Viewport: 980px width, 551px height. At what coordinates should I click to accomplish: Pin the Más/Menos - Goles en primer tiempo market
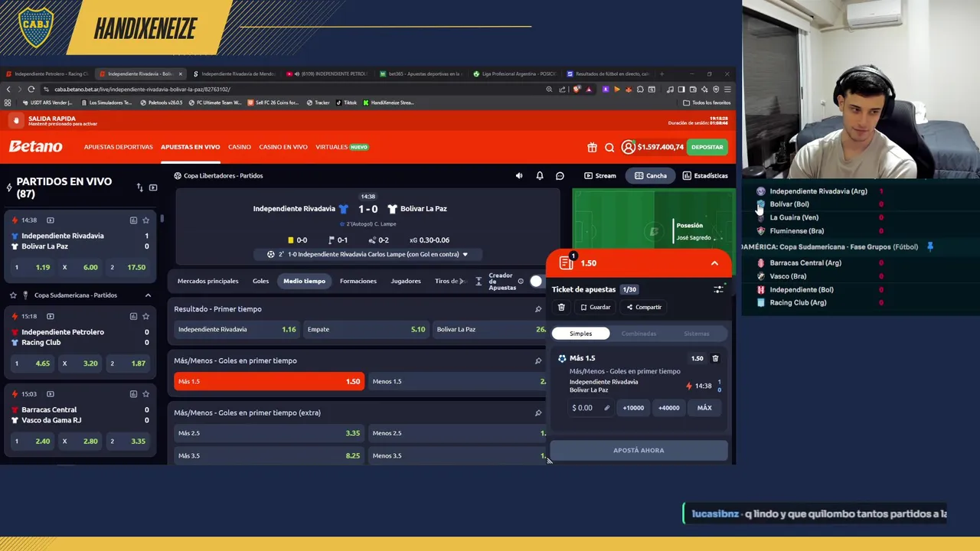[x=538, y=360]
